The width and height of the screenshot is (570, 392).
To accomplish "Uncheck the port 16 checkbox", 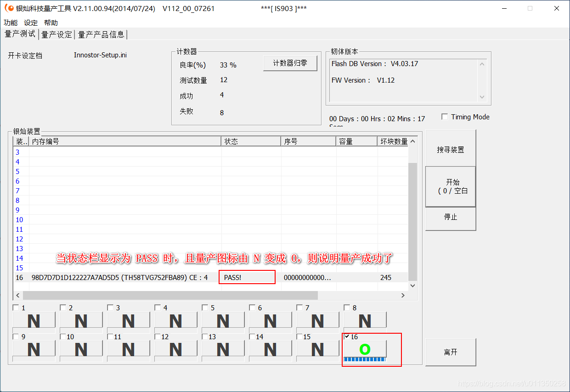I will pyautogui.click(x=347, y=336).
